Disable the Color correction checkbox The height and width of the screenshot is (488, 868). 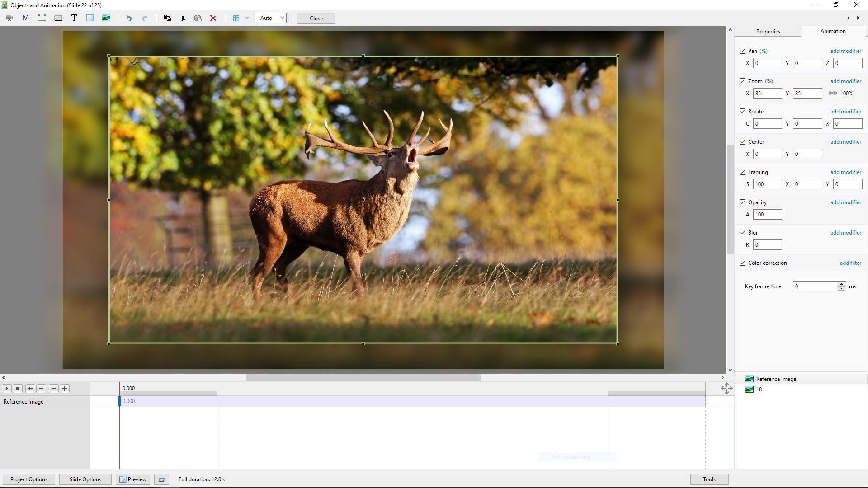tap(742, 263)
